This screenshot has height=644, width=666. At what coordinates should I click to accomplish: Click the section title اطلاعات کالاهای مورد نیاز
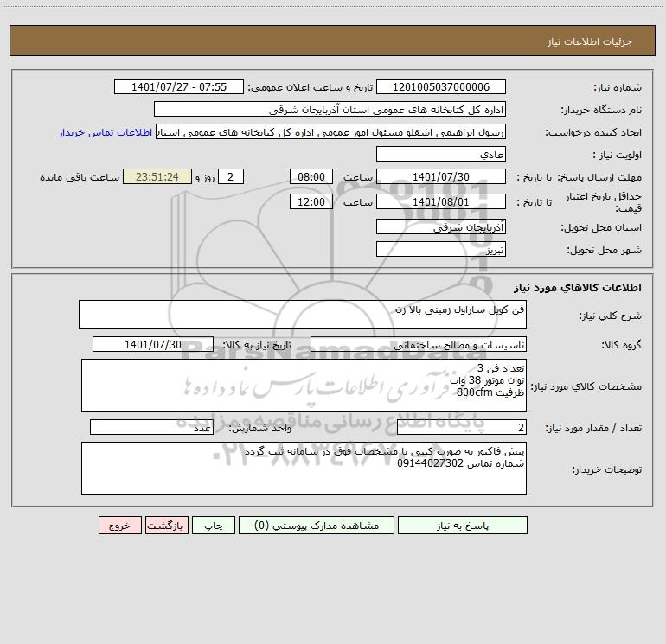click(578, 288)
